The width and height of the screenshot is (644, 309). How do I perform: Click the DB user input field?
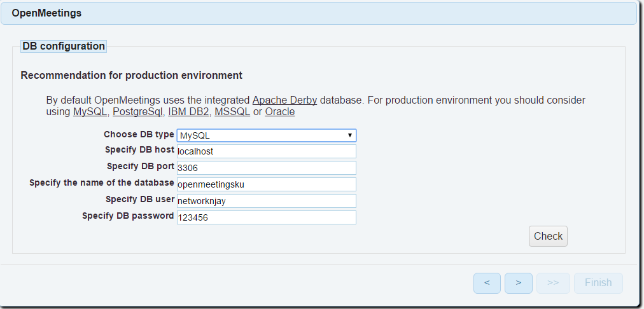click(x=267, y=201)
